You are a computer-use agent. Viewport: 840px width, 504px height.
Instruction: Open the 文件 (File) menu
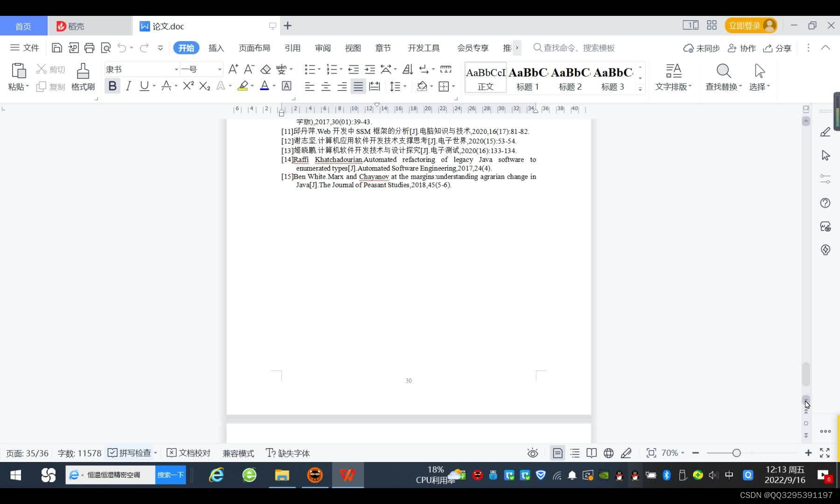coord(25,48)
